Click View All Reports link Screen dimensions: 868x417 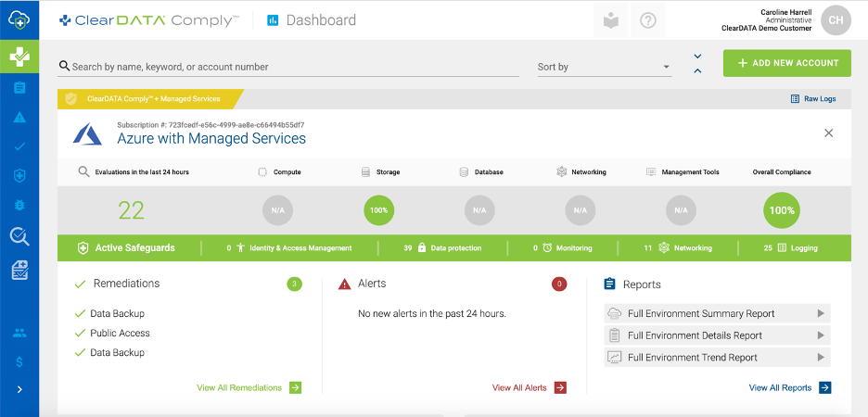pos(780,387)
